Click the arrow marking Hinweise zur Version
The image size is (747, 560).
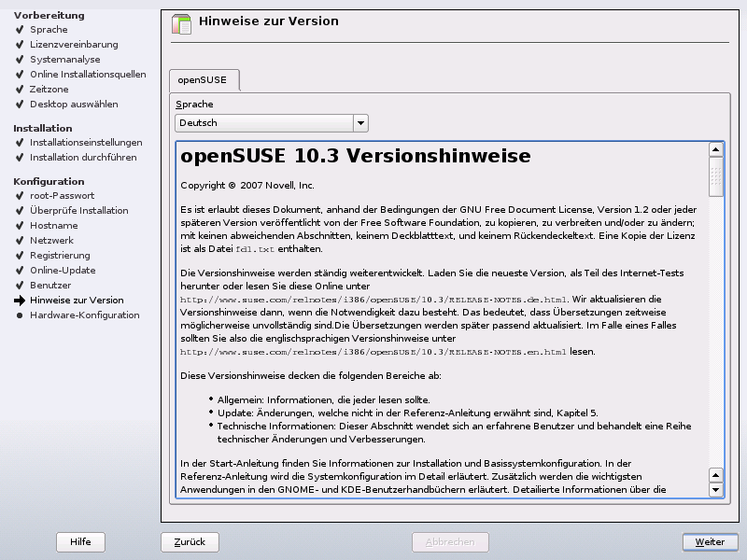[x=20, y=301]
